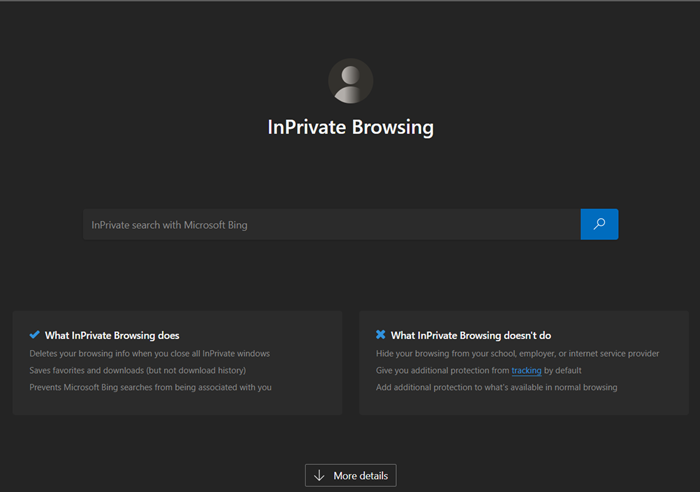Click the words by default after tracking
Screen dimensions: 700x492
pyautogui.click(x=563, y=370)
